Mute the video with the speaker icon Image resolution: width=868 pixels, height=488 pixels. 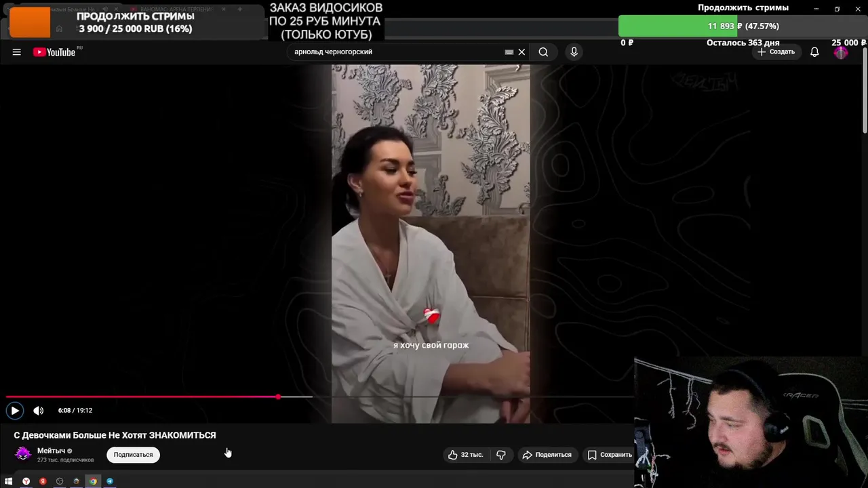(39, 410)
